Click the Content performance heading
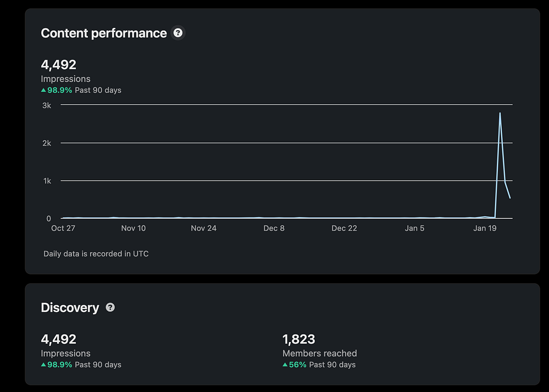 (104, 33)
